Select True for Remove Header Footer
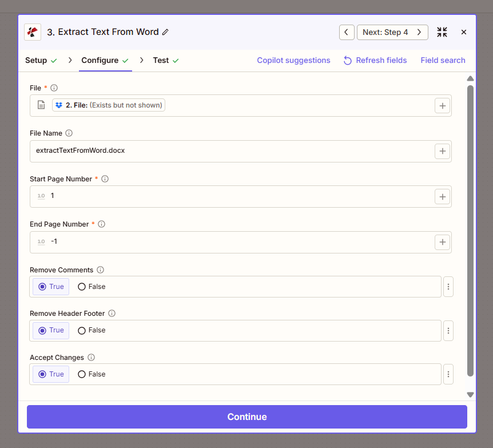 42,330
